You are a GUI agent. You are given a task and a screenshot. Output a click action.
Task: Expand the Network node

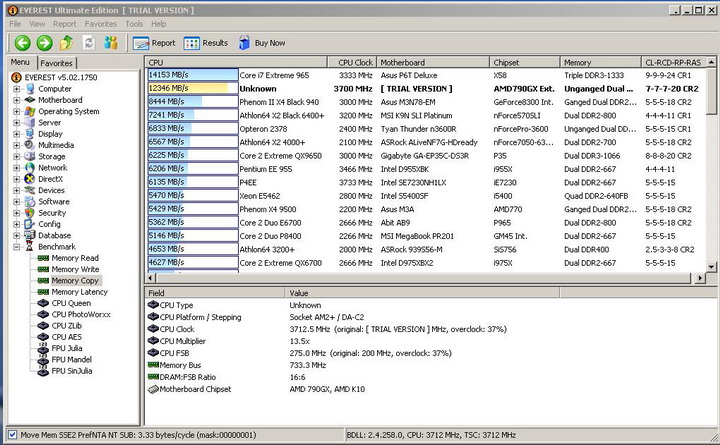[17, 168]
